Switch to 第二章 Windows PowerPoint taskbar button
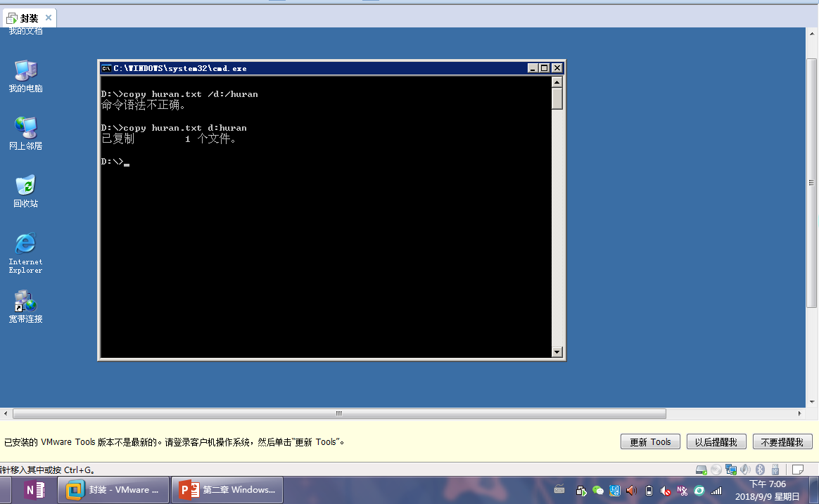This screenshot has width=819, height=504. tap(227, 490)
